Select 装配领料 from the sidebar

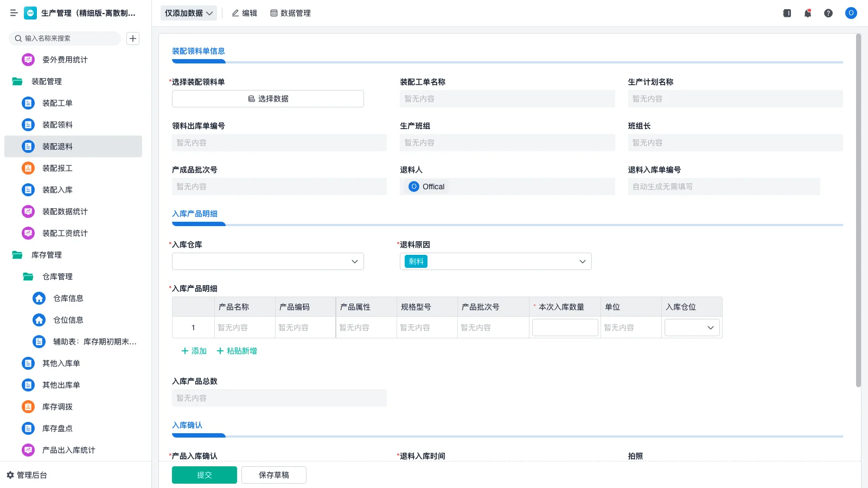pos(56,125)
